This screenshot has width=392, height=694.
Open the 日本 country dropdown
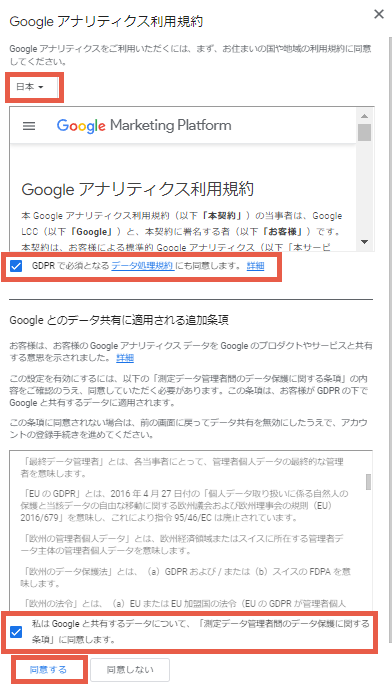click(30, 87)
